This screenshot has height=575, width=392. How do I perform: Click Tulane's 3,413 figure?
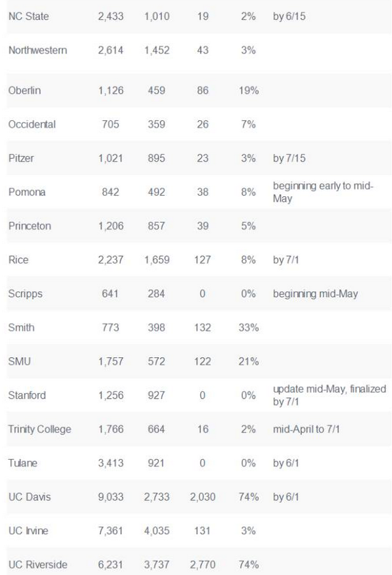[110, 463]
